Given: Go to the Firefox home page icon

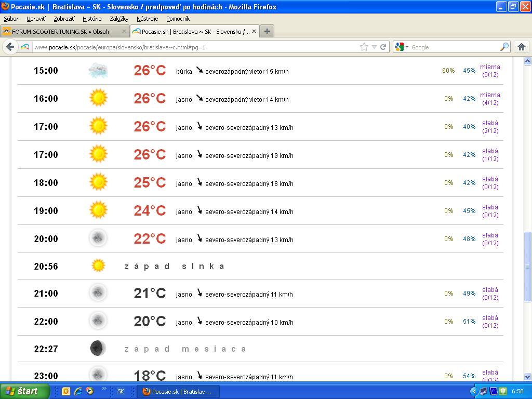Looking at the screenshot, I should 522,47.
